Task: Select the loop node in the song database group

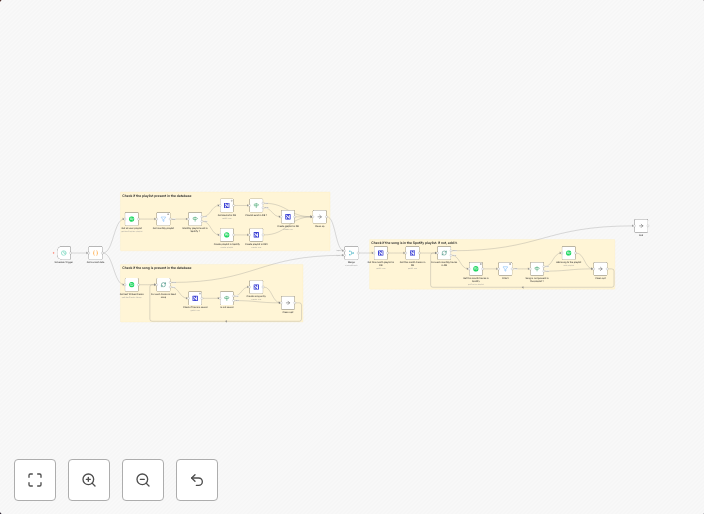Action: [163, 285]
